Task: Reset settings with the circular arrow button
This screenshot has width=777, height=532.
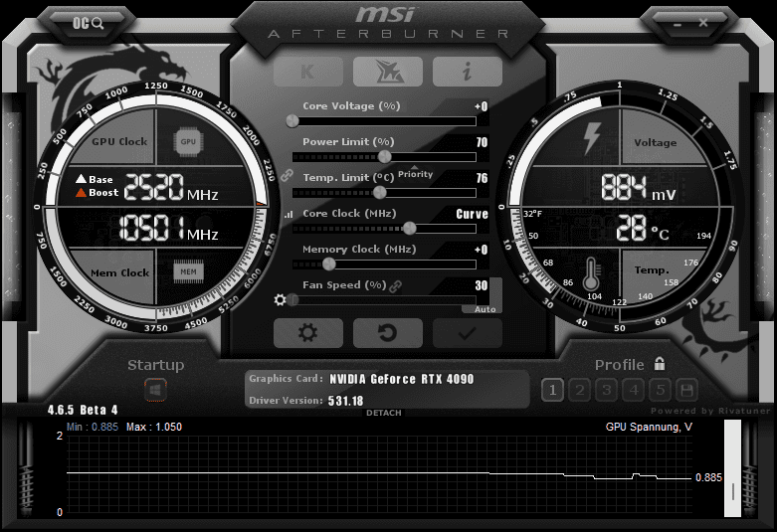Action: click(388, 333)
